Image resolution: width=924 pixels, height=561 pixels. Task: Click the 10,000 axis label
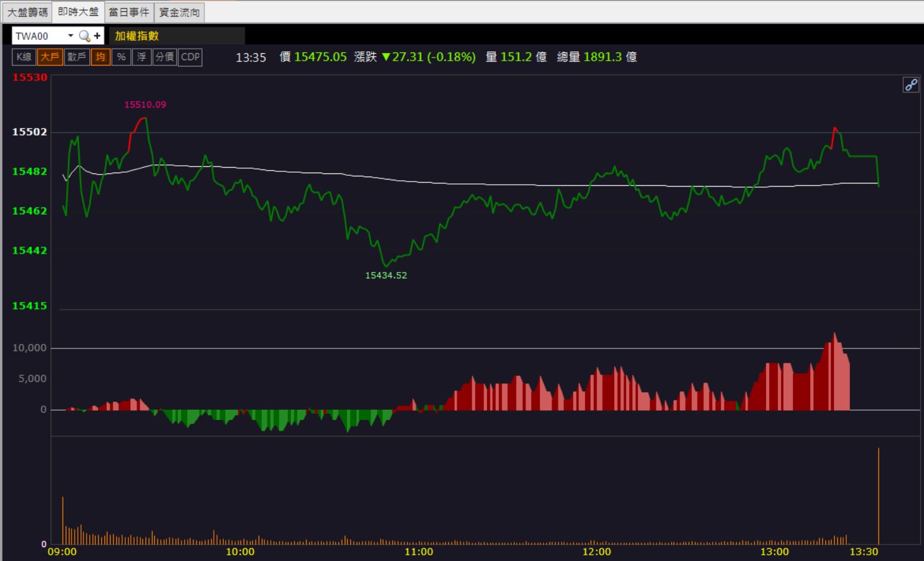pos(30,348)
